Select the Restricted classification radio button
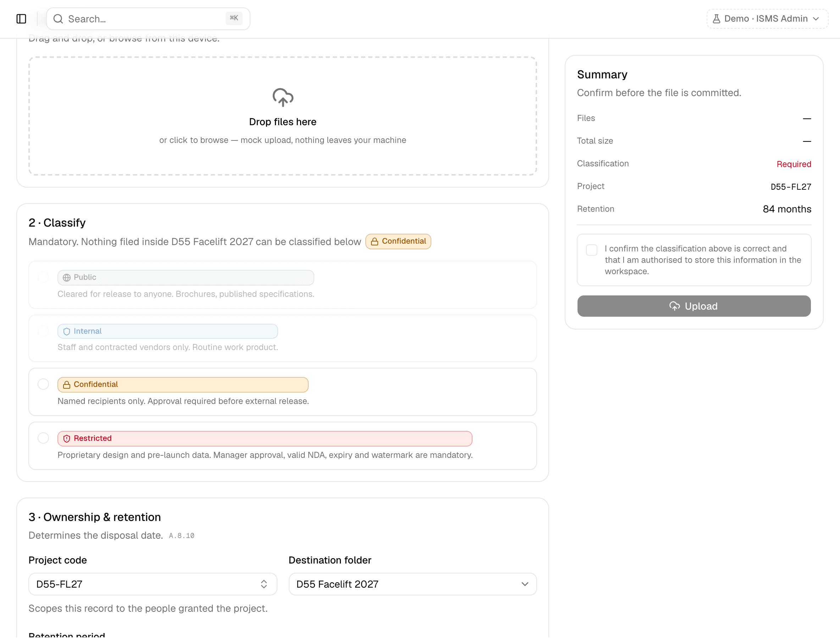 pyautogui.click(x=43, y=438)
